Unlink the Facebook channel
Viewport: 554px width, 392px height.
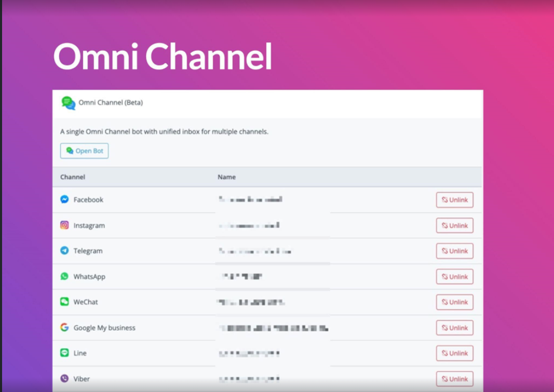454,200
